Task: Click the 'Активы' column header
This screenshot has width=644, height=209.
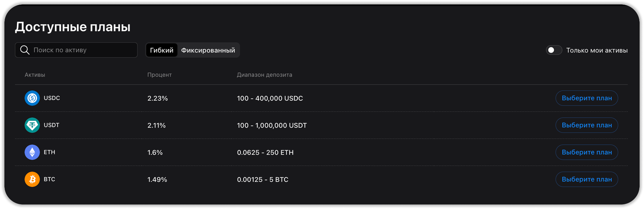Action: point(35,75)
